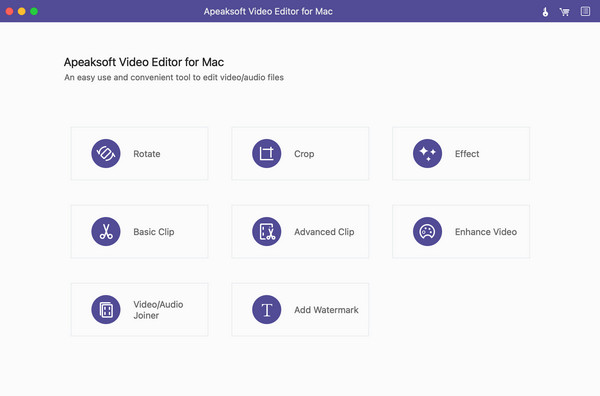The width and height of the screenshot is (600, 396).
Task: Select the Add Watermark label
Action: 326,310
